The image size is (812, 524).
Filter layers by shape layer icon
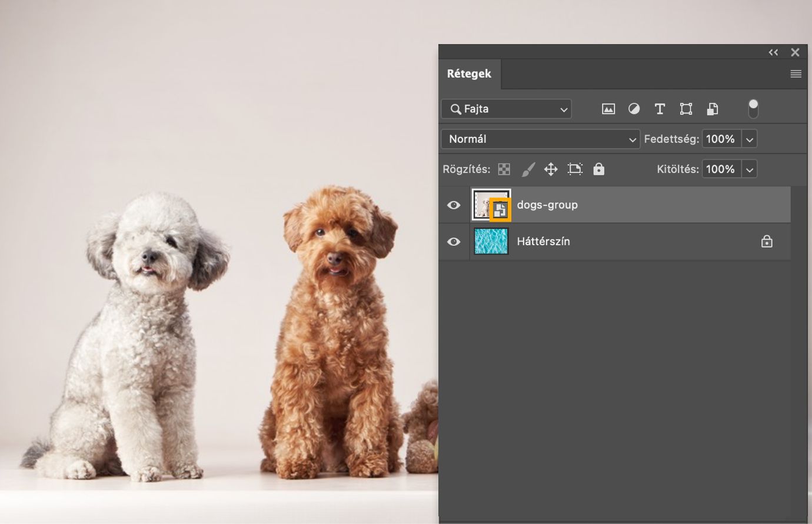686,109
